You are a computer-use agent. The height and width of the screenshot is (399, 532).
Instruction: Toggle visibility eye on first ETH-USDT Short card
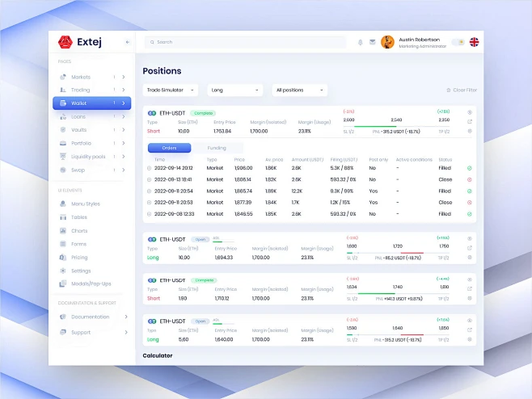pyautogui.click(x=470, y=112)
